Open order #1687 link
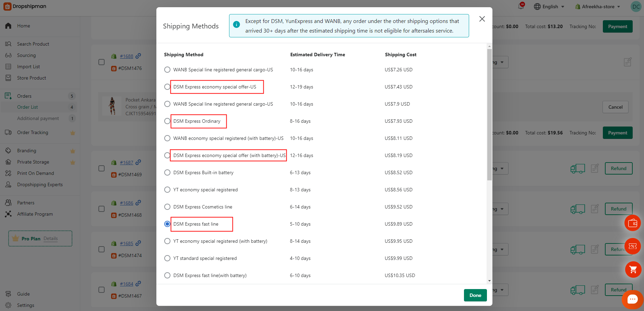The width and height of the screenshot is (644, 311). coord(127,163)
